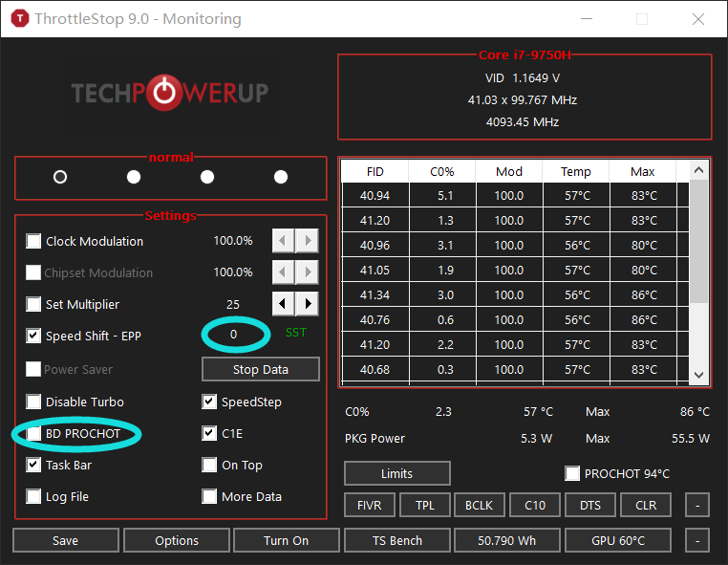
Task: Click the Temp column header
Action: click(576, 171)
